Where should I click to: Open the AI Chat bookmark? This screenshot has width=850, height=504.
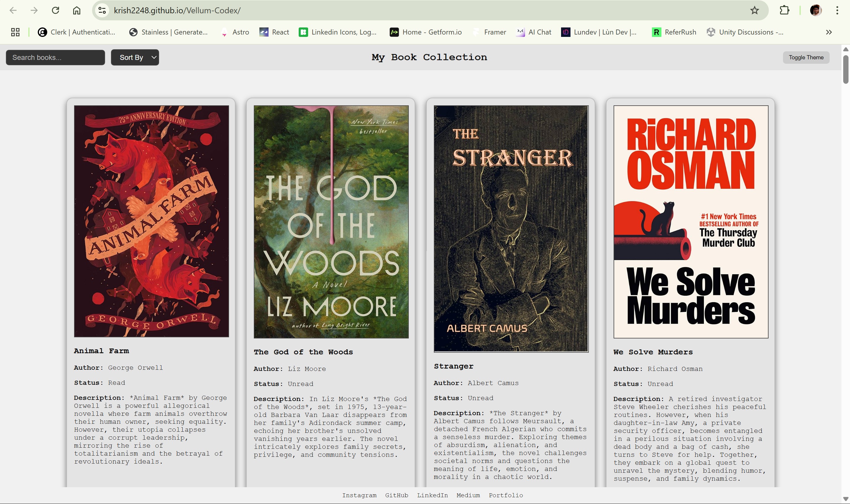(x=534, y=32)
